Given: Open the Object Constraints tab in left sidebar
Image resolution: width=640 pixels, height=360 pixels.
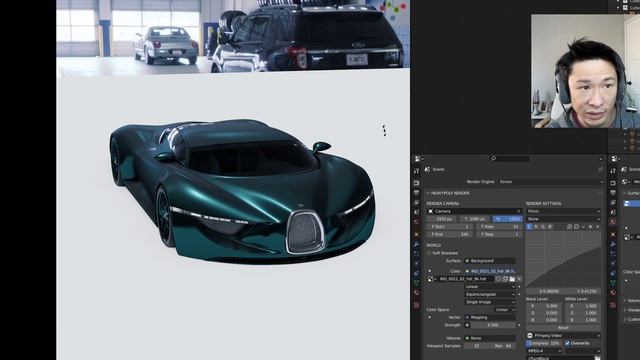Looking at the screenshot, I should (417, 273).
